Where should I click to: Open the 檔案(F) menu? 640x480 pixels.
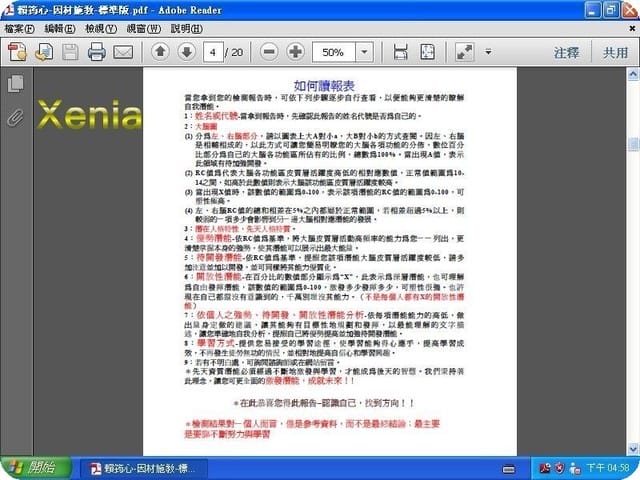coord(19,29)
